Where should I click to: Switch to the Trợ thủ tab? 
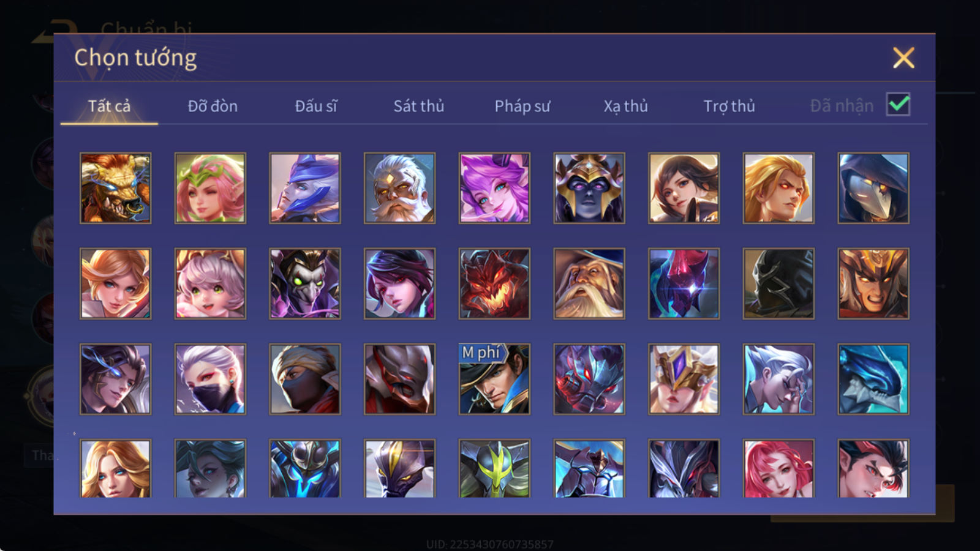pyautogui.click(x=729, y=106)
